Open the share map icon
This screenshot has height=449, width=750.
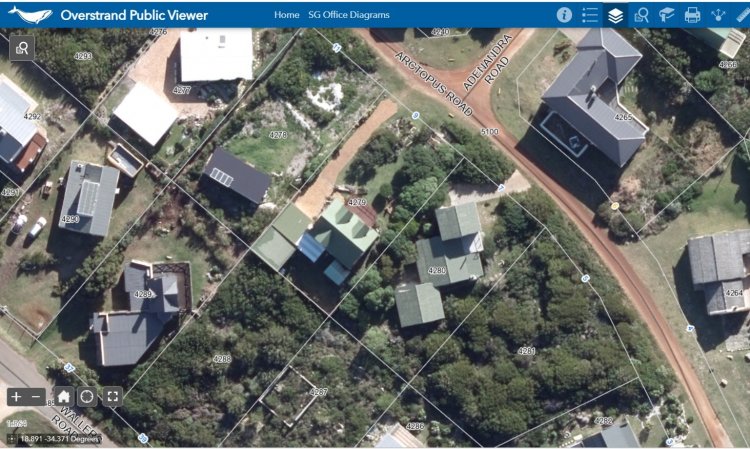(718, 15)
